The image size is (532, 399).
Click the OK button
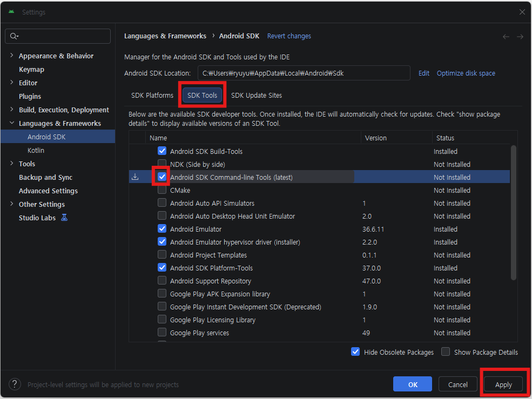coord(413,384)
